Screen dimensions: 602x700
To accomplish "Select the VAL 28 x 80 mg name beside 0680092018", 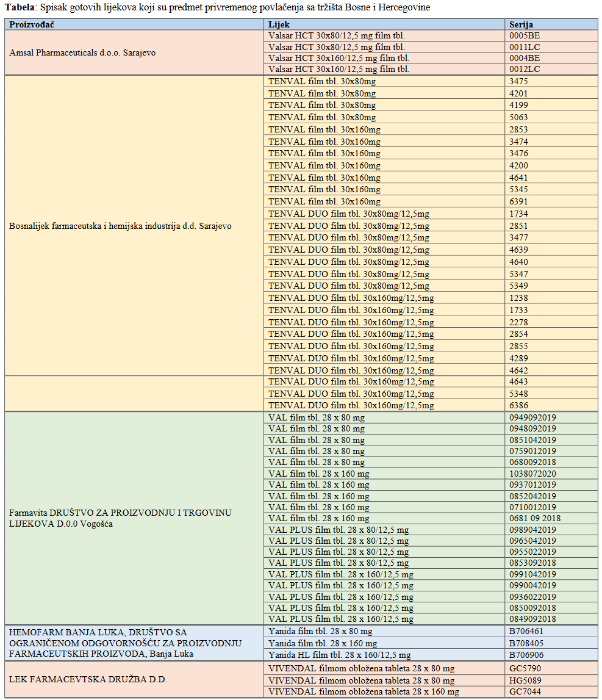I will tap(317, 463).
